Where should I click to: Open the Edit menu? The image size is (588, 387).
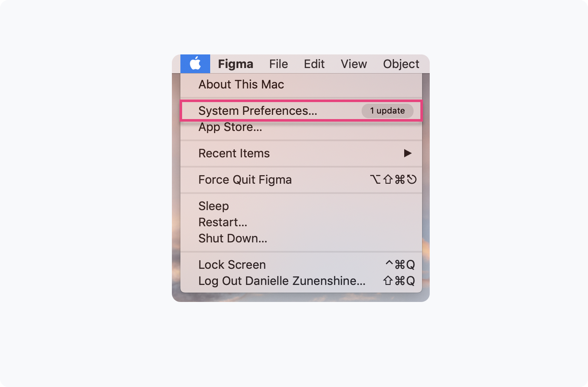pos(314,64)
